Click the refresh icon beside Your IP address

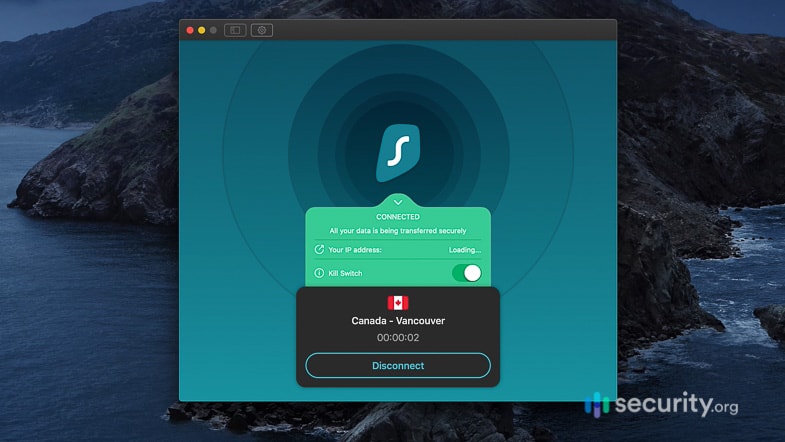tap(320, 250)
